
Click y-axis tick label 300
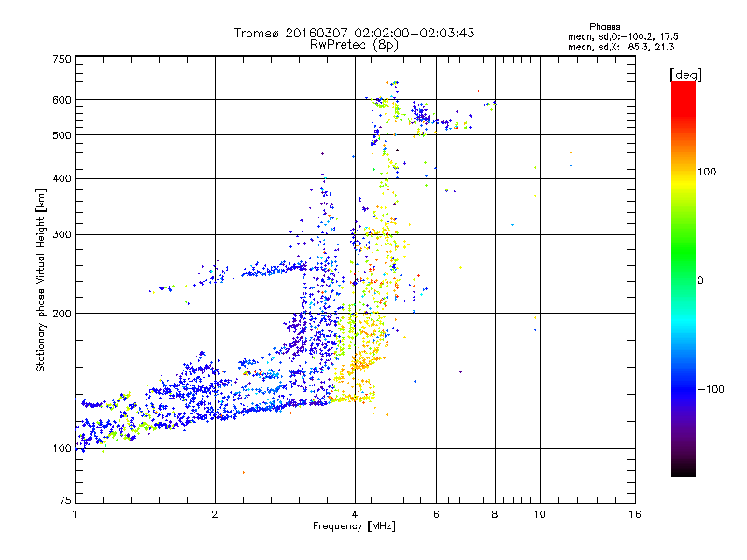click(x=62, y=235)
